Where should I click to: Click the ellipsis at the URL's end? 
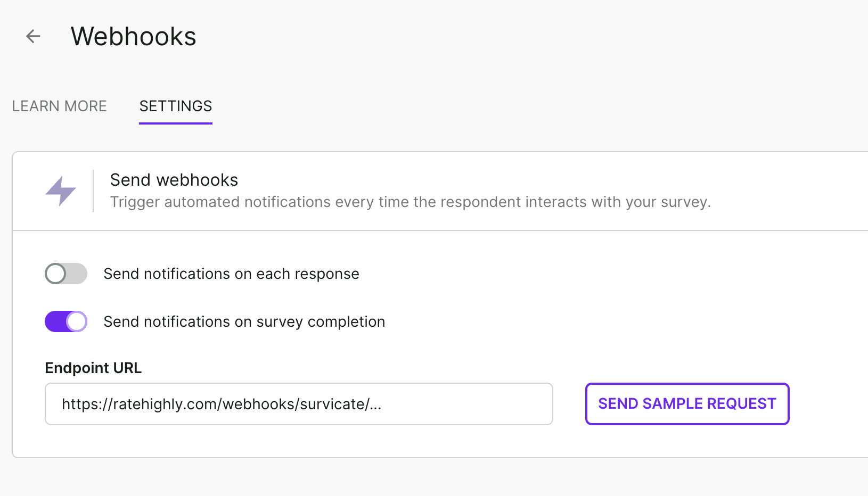click(376, 404)
